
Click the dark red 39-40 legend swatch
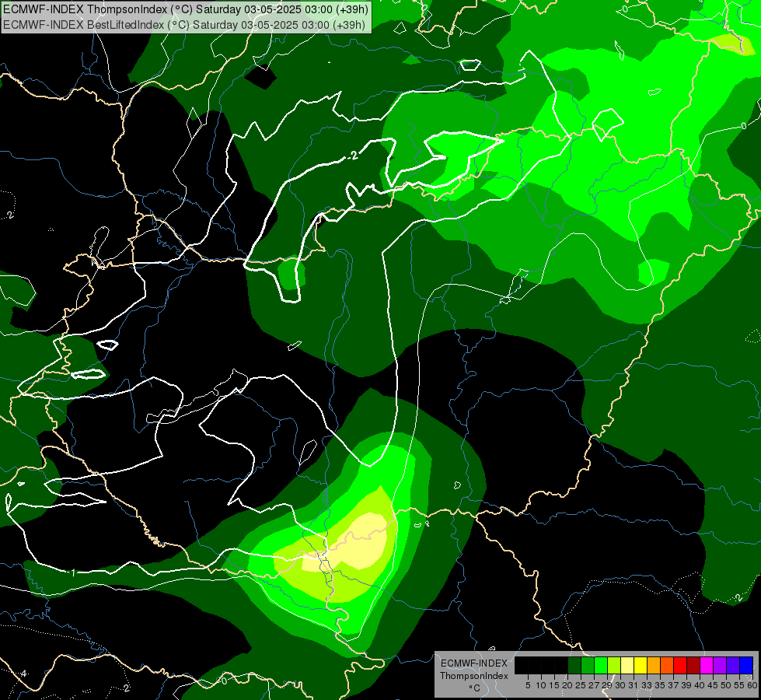pyautogui.click(x=693, y=665)
